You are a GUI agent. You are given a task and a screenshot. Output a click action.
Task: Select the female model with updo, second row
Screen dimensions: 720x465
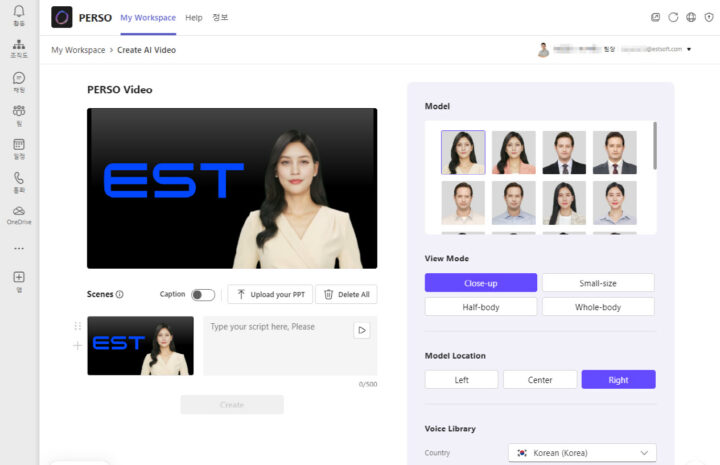(614, 202)
